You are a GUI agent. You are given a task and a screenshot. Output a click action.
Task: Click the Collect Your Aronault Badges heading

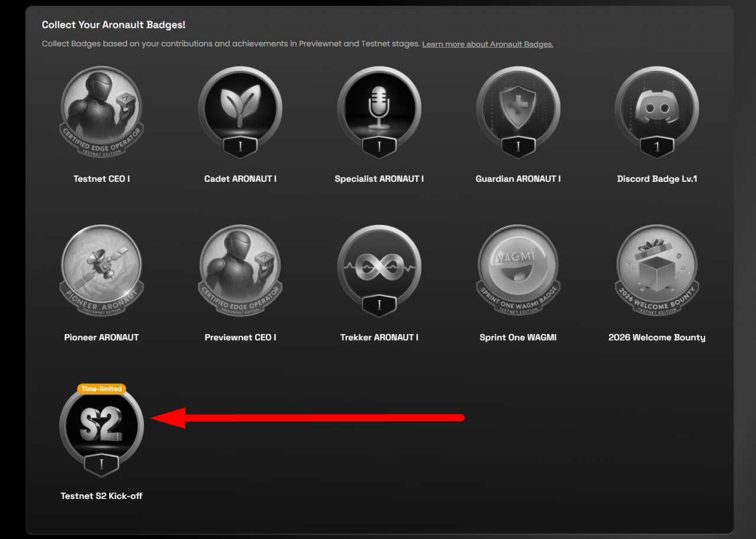(x=113, y=25)
